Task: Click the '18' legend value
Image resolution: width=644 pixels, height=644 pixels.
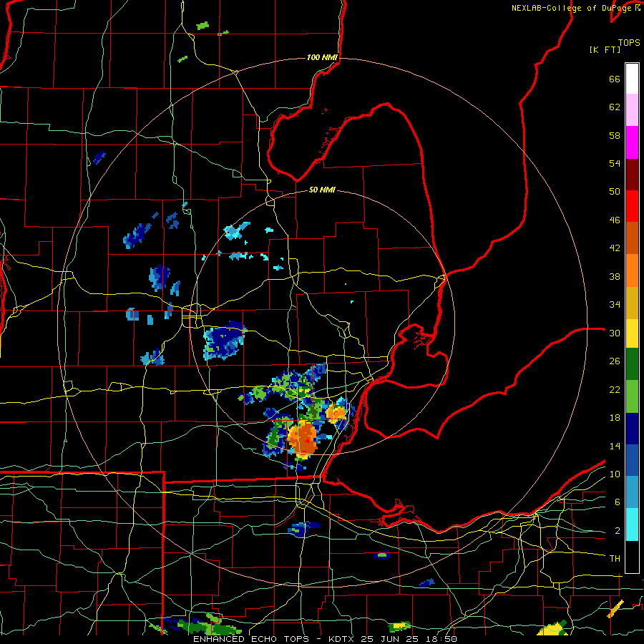Action: point(615,418)
